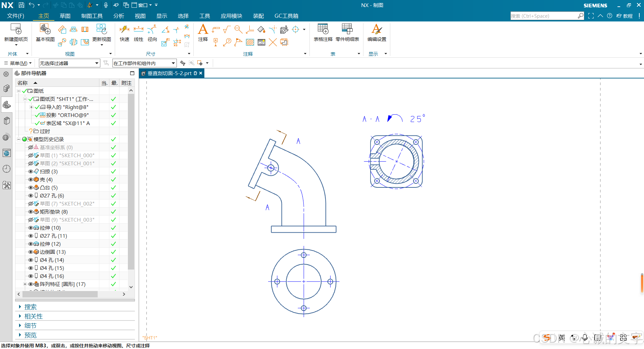Expand the 相关性 section
Screen dimensions: 644x349
[33, 316]
